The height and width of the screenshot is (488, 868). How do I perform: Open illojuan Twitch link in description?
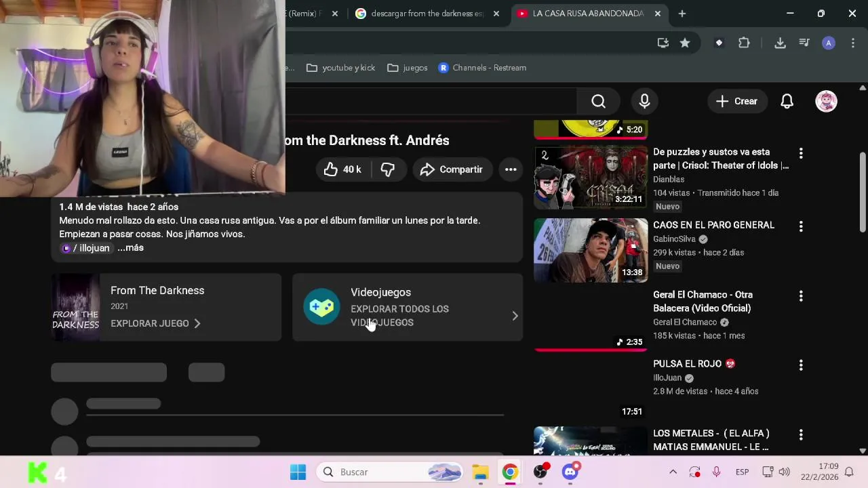tap(85, 248)
